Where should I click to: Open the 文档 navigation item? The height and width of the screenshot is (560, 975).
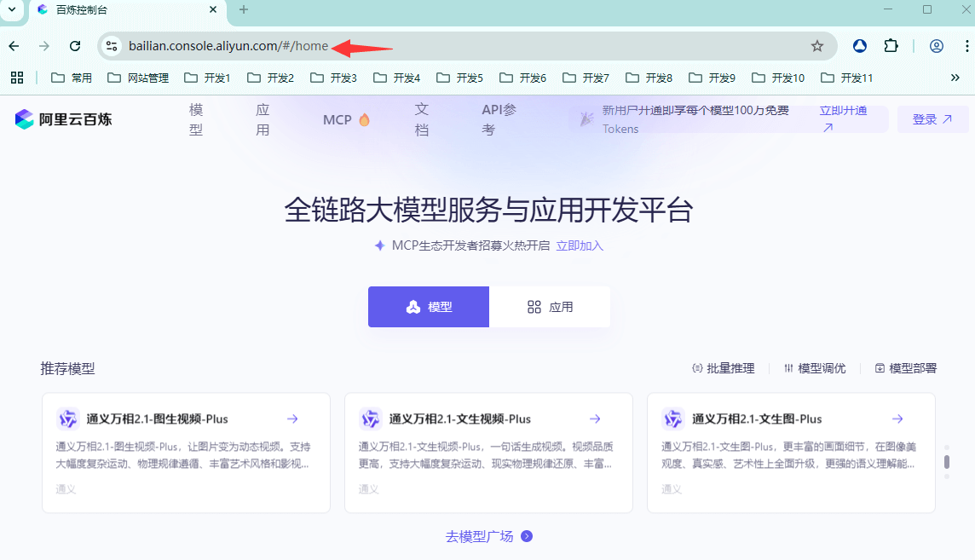(422, 119)
